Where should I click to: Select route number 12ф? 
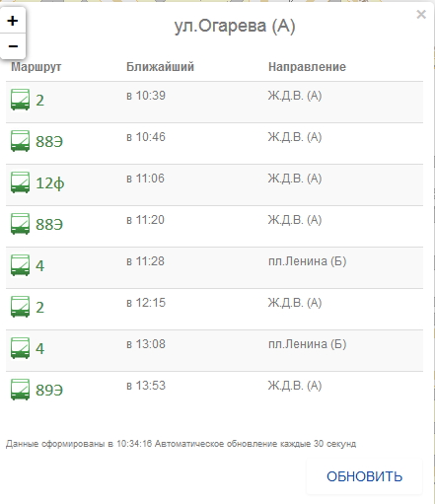click(x=50, y=182)
